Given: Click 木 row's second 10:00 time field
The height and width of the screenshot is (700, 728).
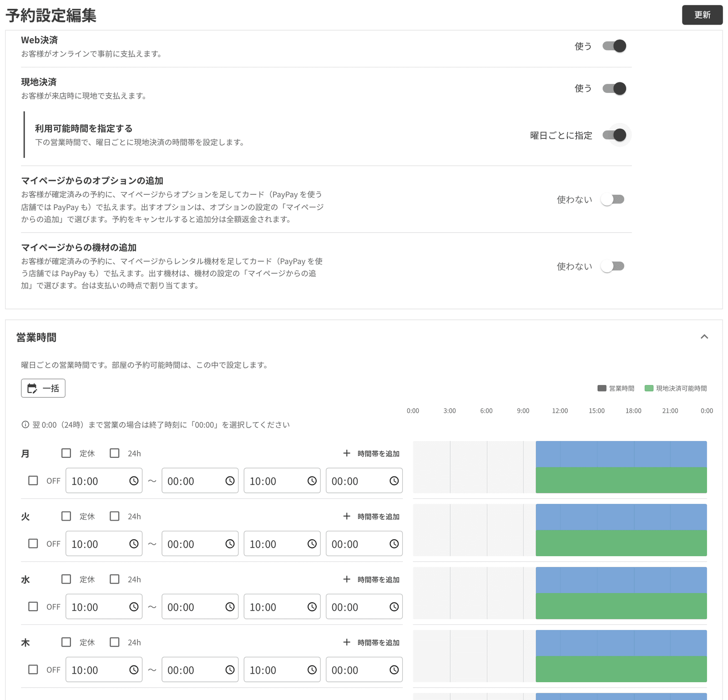Looking at the screenshot, I should coord(282,670).
